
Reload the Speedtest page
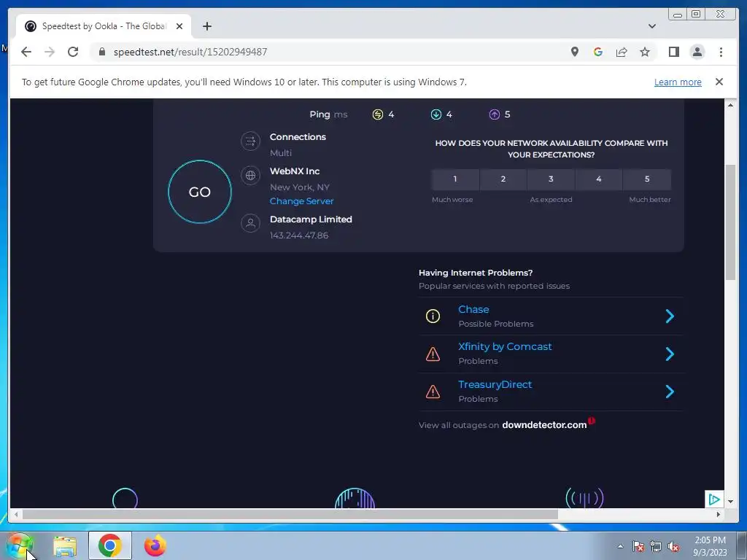(73, 52)
